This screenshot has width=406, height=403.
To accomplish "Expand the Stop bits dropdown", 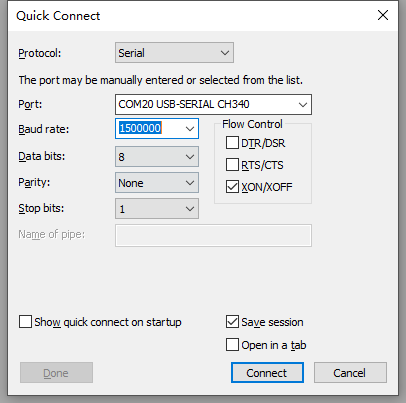I will click(x=157, y=209).
